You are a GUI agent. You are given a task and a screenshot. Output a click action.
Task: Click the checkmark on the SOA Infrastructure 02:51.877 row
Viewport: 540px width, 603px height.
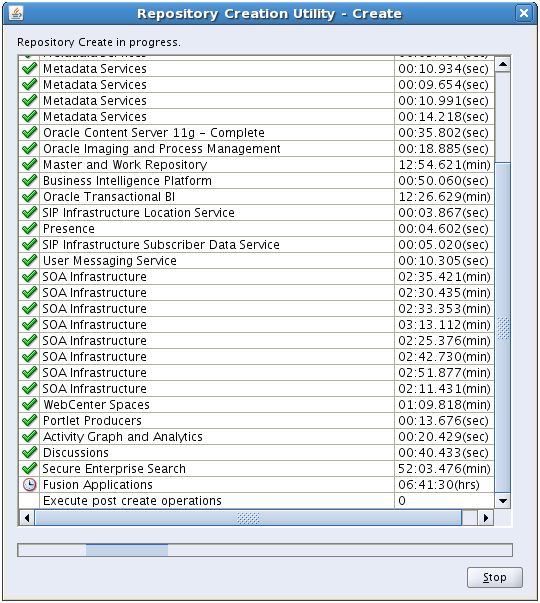pos(30,372)
